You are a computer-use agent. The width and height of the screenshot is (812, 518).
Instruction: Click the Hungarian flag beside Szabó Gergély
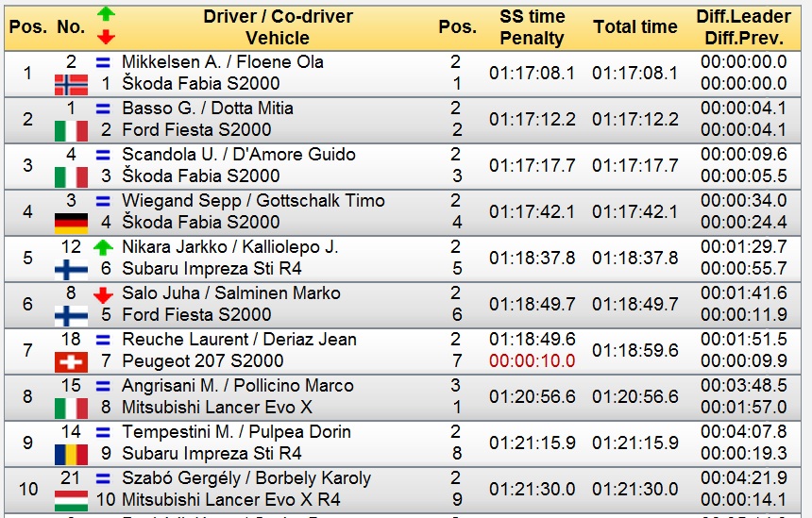click(71, 500)
